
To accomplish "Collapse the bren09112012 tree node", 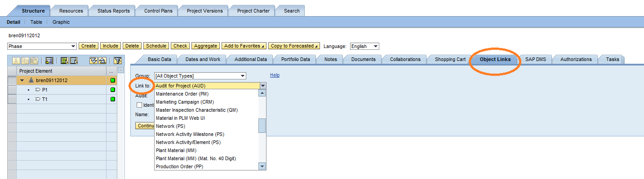I will pos(22,81).
